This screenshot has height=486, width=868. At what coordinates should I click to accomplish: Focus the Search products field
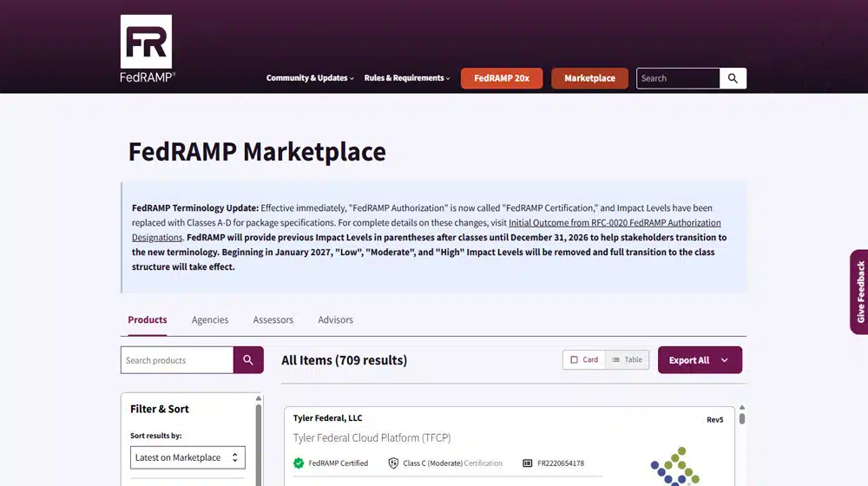pos(177,360)
